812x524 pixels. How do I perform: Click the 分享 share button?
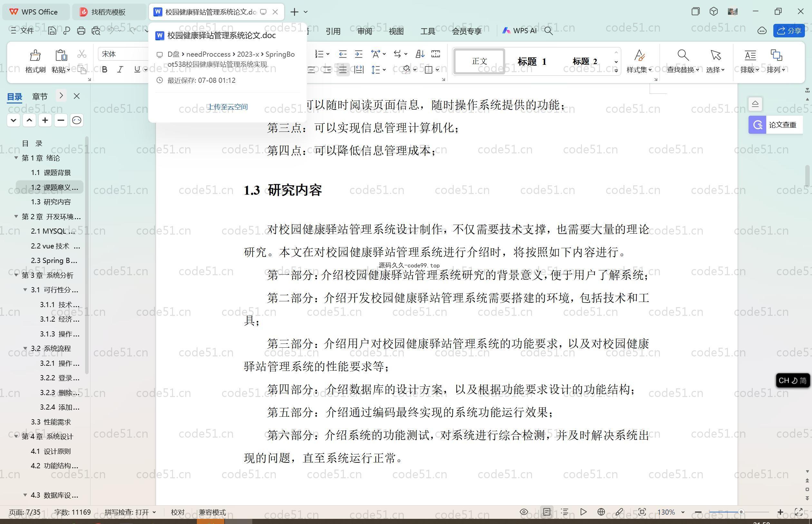[789, 31]
